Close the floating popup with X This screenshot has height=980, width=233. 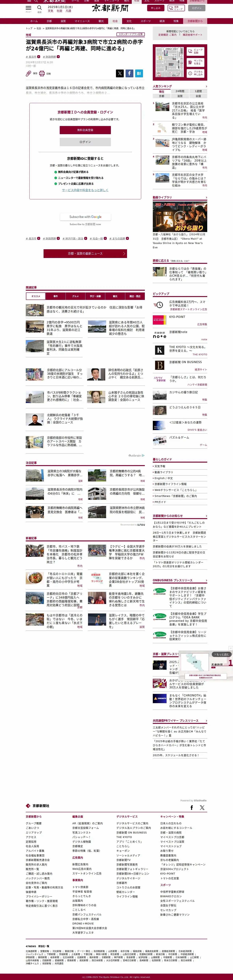(230, 648)
